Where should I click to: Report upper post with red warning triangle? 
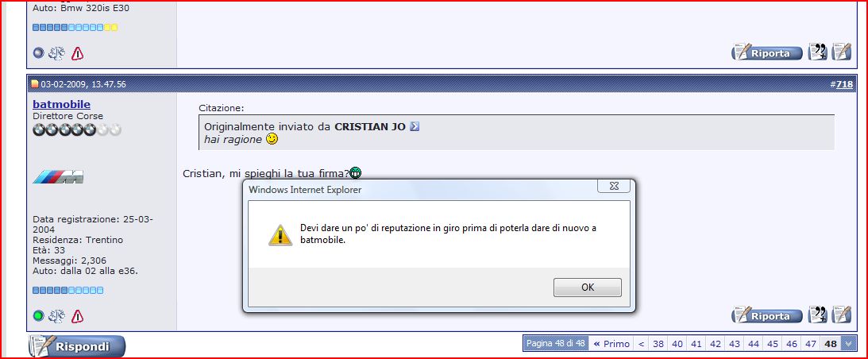point(78,53)
